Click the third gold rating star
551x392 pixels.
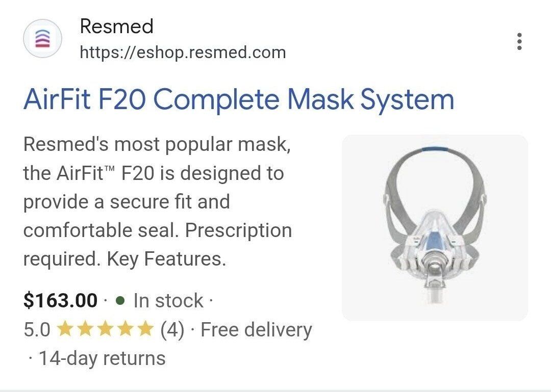(105, 329)
